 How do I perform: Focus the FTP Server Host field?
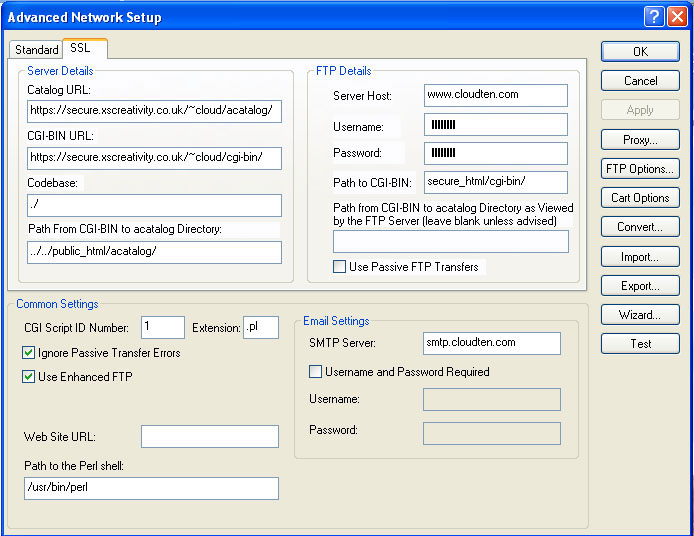495,95
